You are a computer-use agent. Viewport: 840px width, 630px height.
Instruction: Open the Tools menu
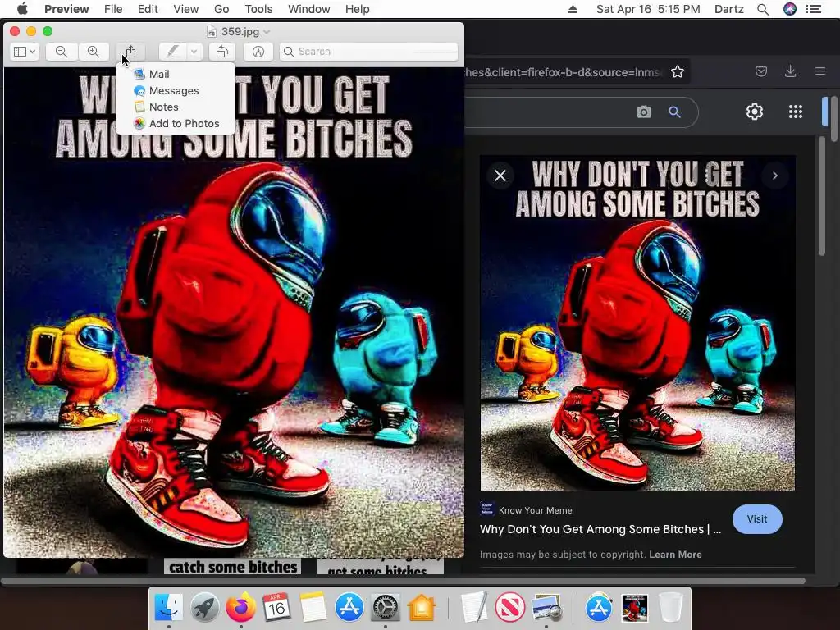pos(258,9)
